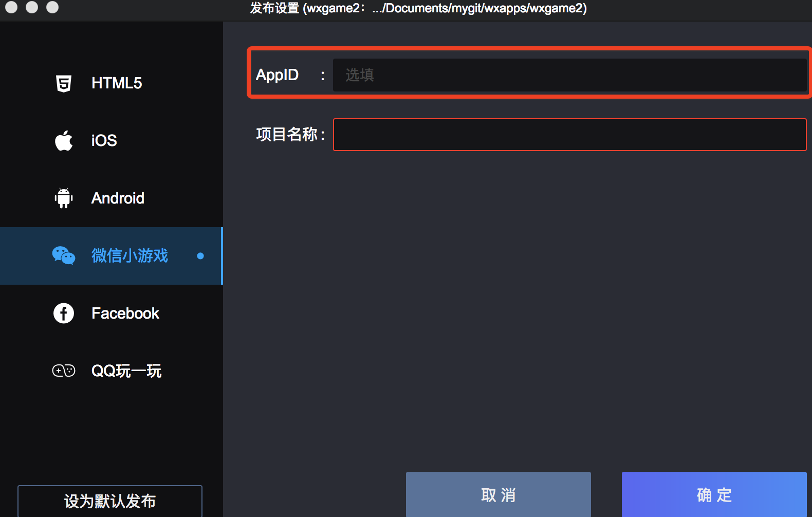
Task: Select the QQ gamepad icon
Action: (x=64, y=371)
